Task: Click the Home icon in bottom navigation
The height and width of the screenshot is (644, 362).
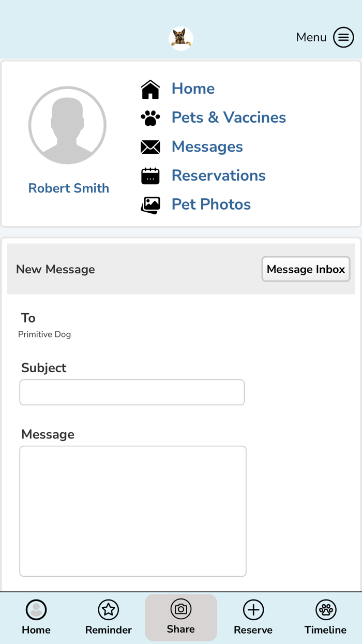Action: pos(36,610)
